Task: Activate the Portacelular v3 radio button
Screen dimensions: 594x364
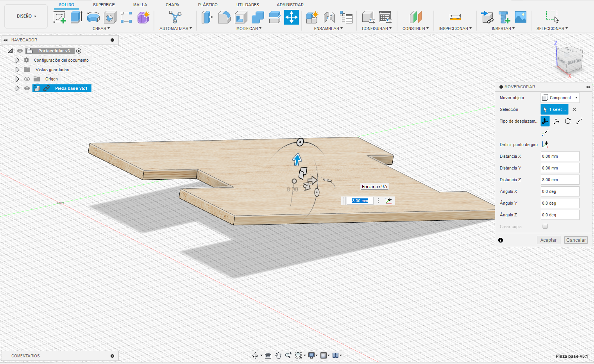Action: coord(79,51)
